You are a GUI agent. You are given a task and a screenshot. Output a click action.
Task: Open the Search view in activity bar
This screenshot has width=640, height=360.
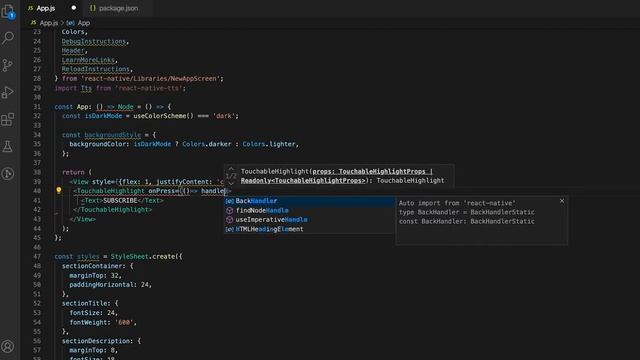(x=8, y=38)
